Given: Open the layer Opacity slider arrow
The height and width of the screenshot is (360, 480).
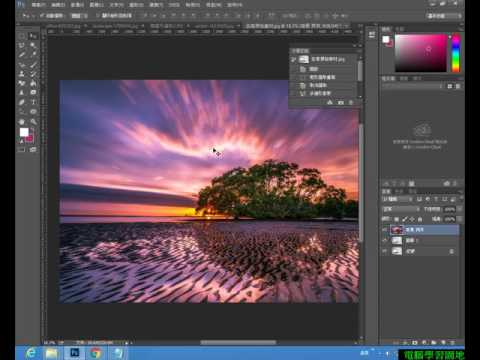Looking at the screenshot, I should coord(460,209).
